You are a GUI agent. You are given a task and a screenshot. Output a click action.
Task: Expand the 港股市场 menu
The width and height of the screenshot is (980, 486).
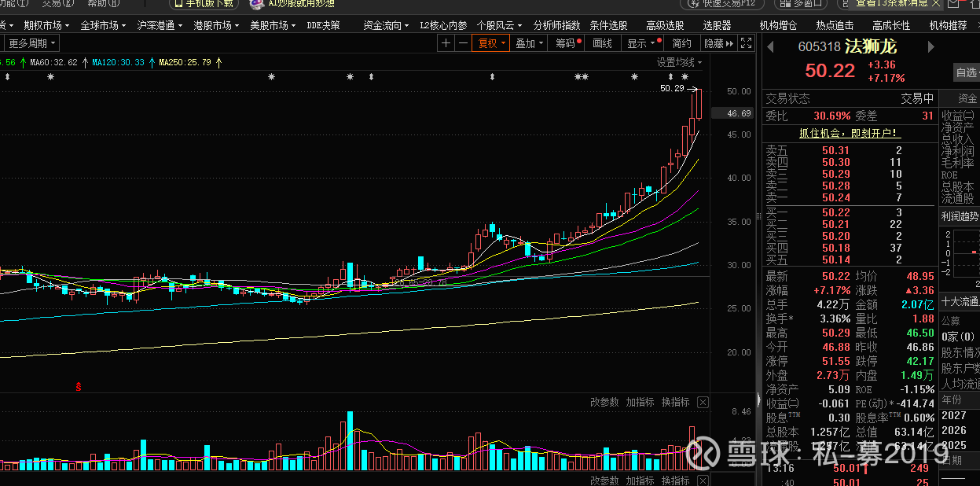tap(216, 25)
